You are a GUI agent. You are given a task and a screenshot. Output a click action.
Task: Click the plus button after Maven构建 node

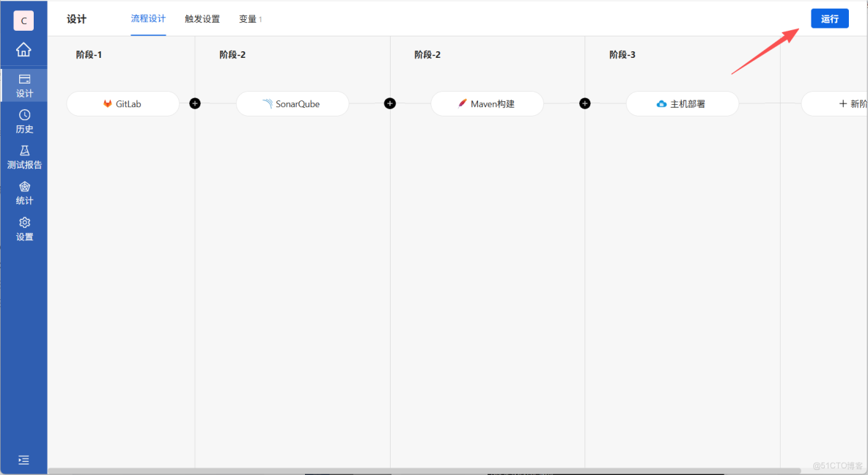tap(584, 103)
